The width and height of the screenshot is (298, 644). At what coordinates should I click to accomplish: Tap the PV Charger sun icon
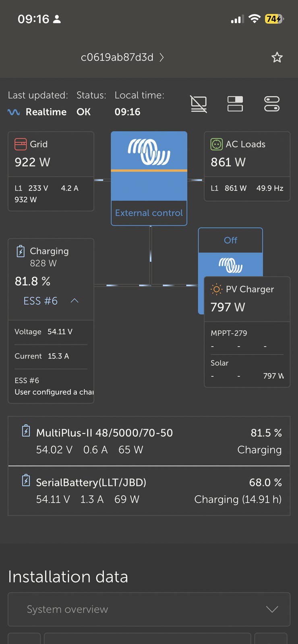216,289
